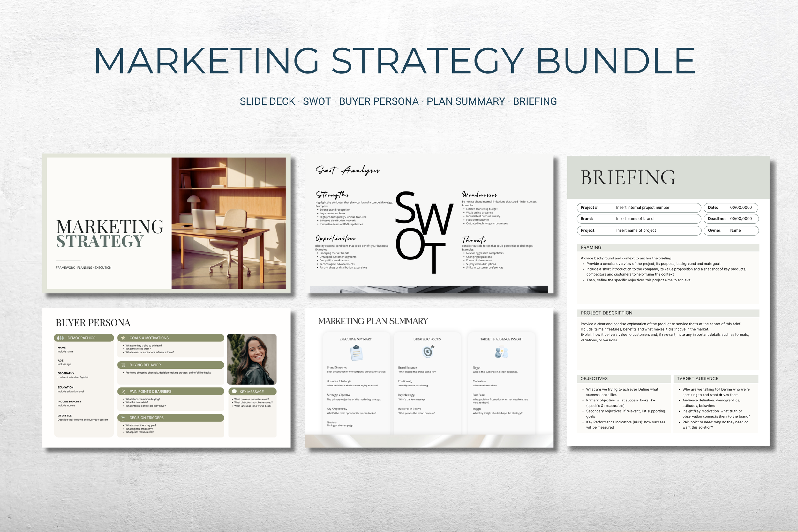This screenshot has height=532, width=798.
Task: Click the shopping cart icon beside Buying Behavior
Action: [123, 365]
